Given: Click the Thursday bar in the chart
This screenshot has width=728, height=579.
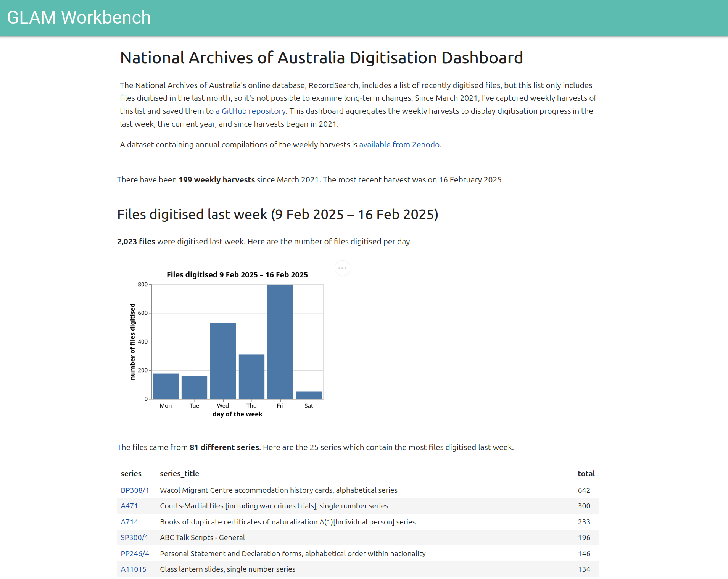Looking at the screenshot, I should tap(251, 377).
